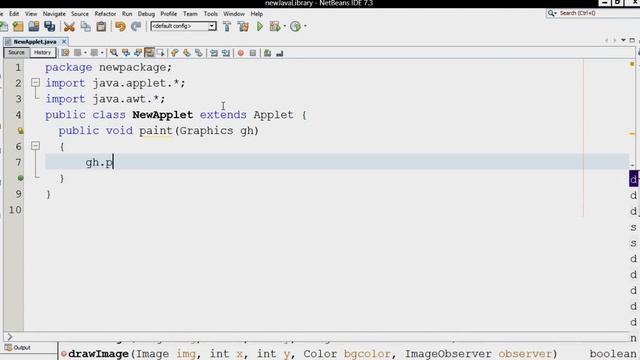
Task: Collapse the import block fold on line 2
Action: [36, 83]
